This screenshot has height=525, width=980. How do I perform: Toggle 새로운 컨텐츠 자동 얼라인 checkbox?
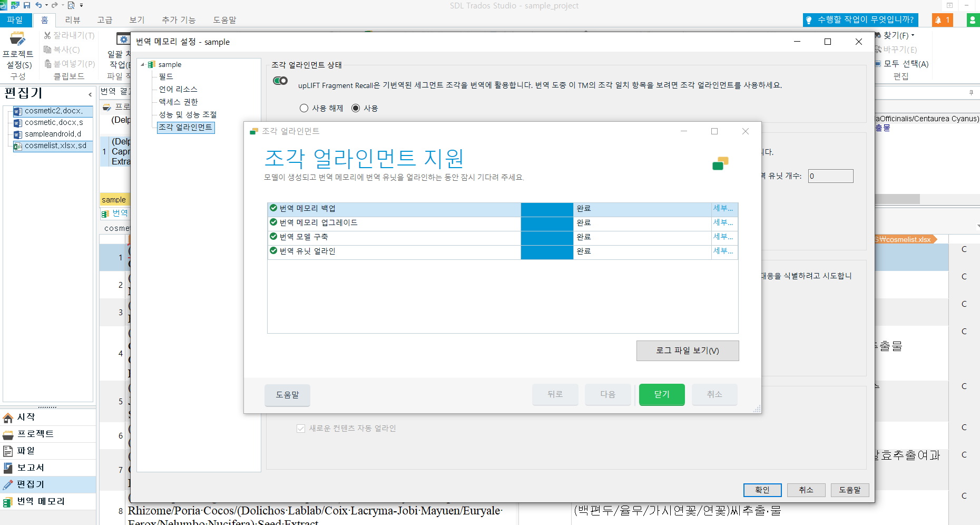301,429
